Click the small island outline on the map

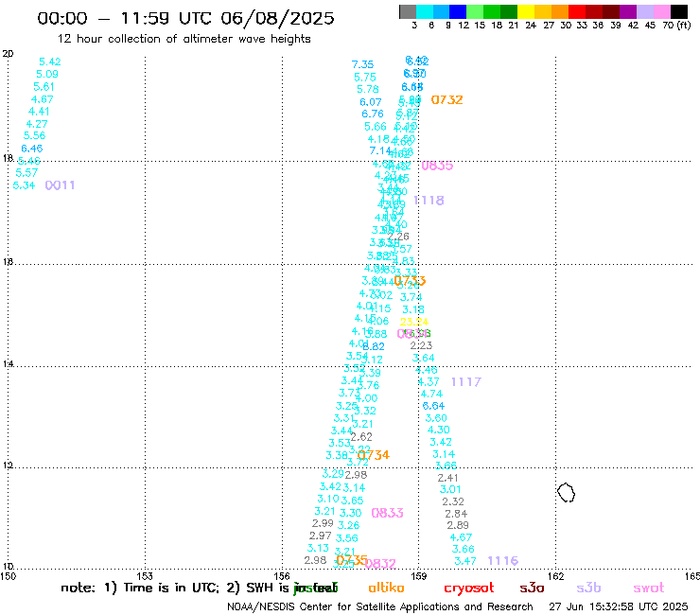(x=566, y=493)
